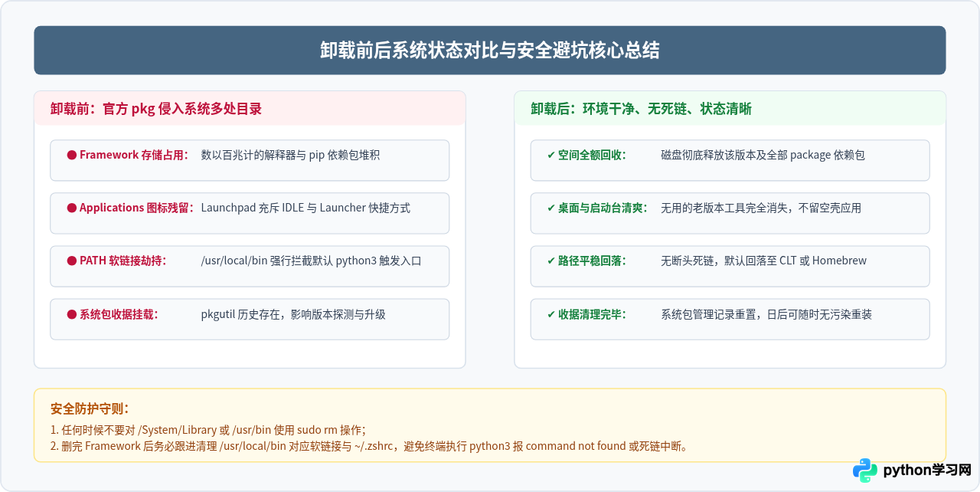Click the label 空间全额回收：

click(593, 155)
